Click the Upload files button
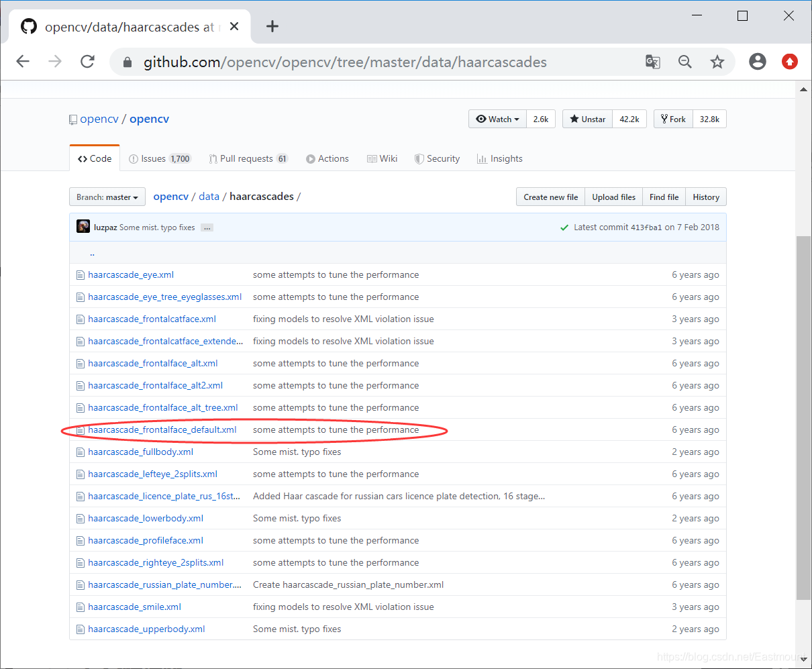 point(613,197)
